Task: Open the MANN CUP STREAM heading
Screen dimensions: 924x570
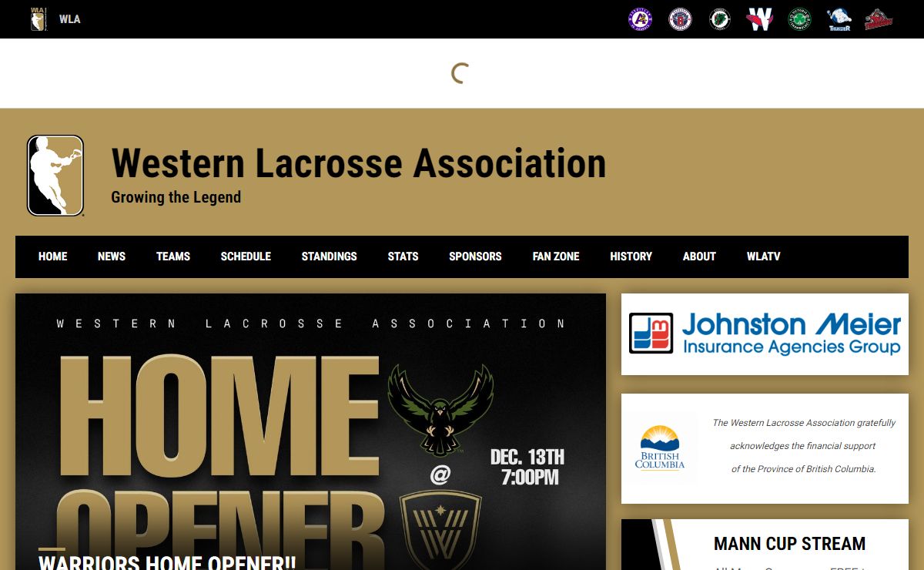Action: 790,544
